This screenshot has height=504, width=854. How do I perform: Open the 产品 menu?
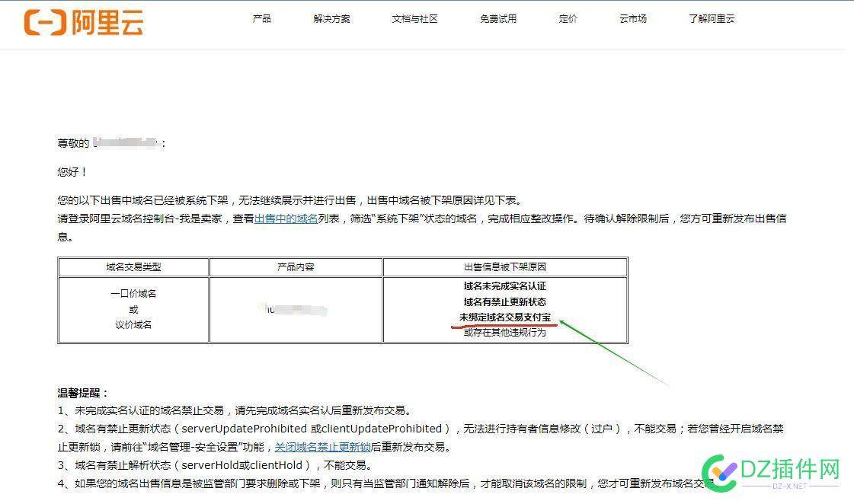(261, 19)
